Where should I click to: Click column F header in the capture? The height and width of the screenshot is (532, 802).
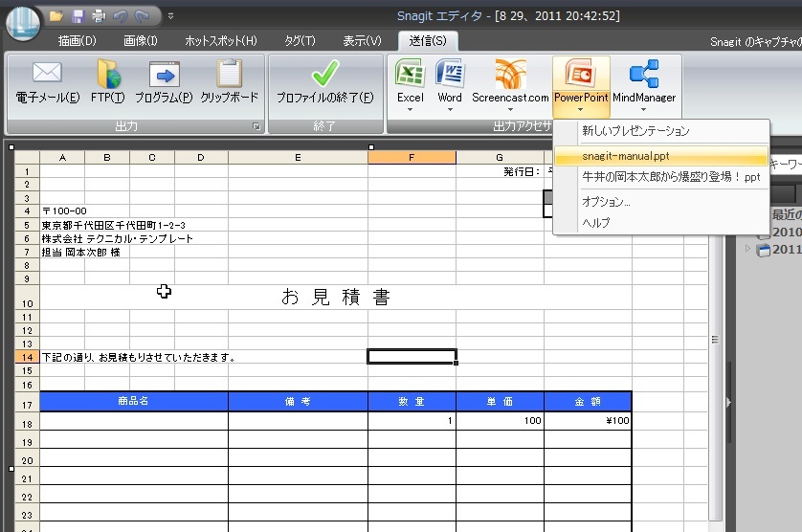[412, 158]
